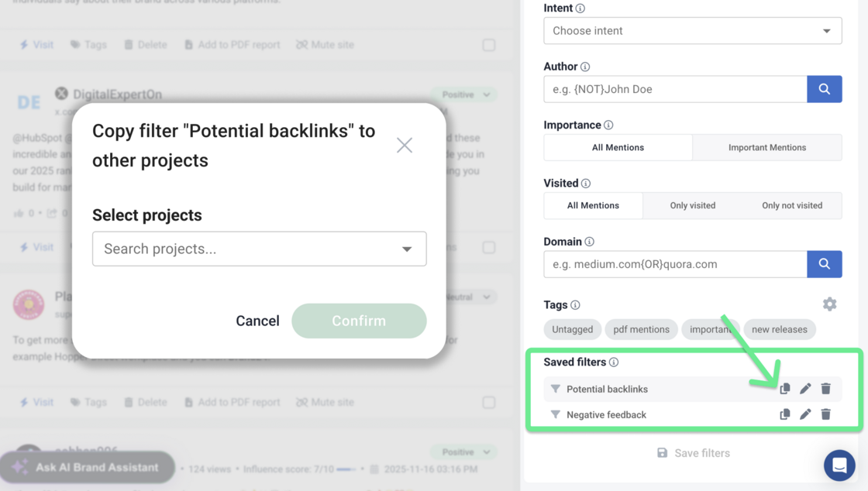Copy the Potential backlinks saved filter
This screenshot has width=868, height=491.
pos(785,389)
